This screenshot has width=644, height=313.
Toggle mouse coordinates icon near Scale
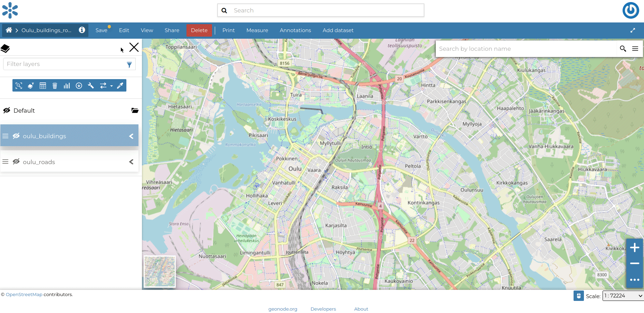(x=579, y=296)
